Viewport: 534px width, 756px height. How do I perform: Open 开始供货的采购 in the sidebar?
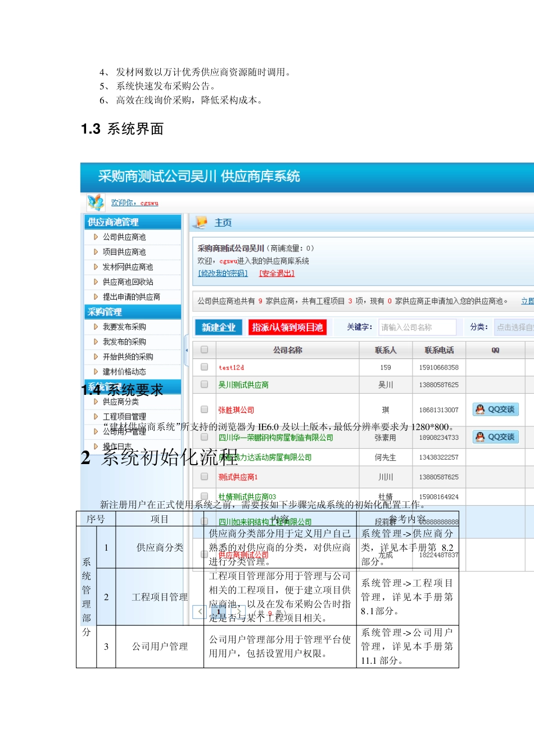coord(128,357)
